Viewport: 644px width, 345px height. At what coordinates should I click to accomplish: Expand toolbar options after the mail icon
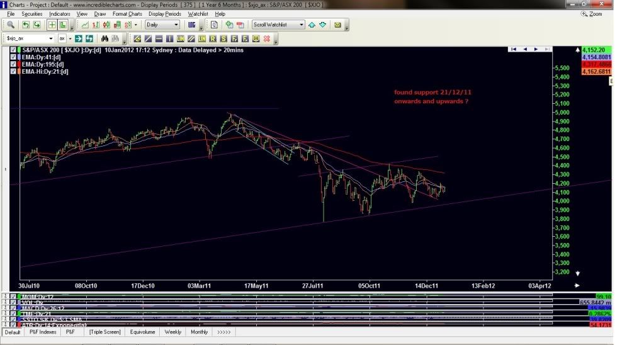coord(347,28)
